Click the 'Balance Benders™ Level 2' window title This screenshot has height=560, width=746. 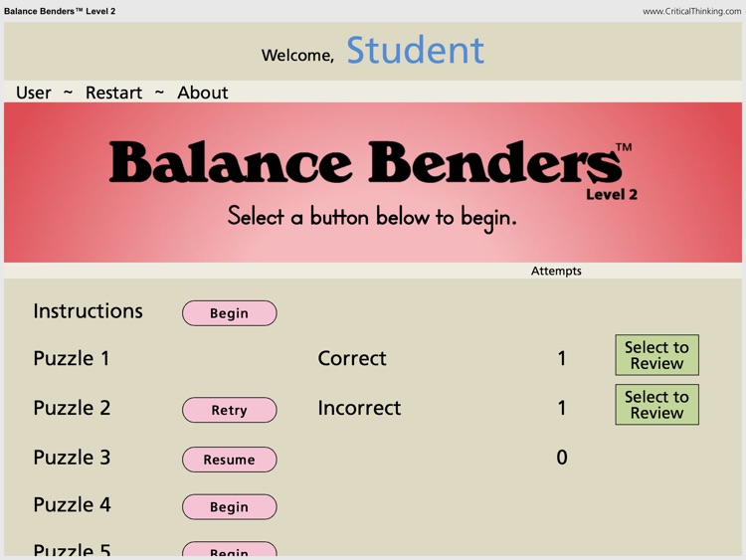click(x=60, y=11)
